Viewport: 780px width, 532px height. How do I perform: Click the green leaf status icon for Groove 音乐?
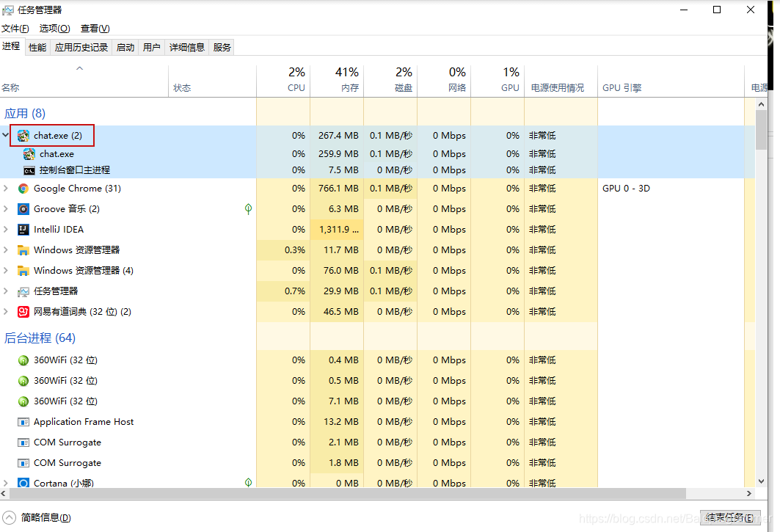pos(248,208)
